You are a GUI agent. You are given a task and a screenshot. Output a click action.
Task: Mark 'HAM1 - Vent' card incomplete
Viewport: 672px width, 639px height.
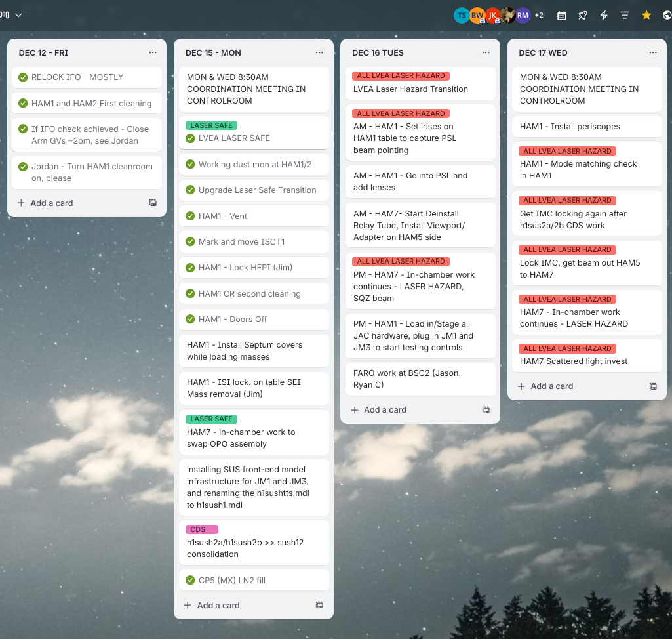pos(190,216)
